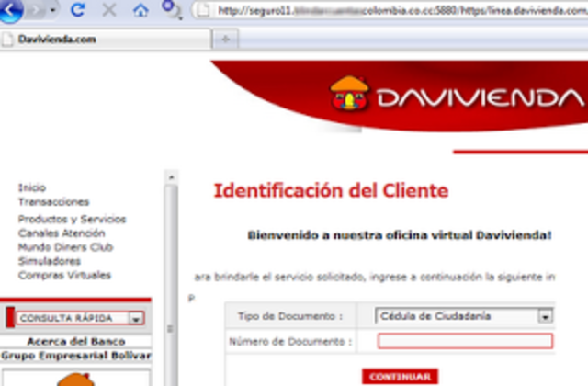Open Compras Virtuales link

64,275
